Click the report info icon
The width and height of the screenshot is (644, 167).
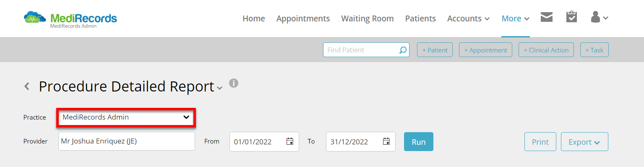pyautogui.click(x=234, y=83)
